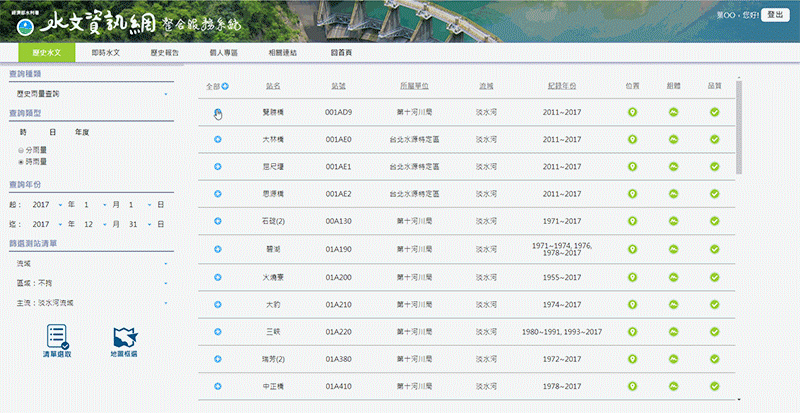Viewport: 800px width, 413px height.
Task: Click the plus icon beside 全部
Action: coord(225,86)
